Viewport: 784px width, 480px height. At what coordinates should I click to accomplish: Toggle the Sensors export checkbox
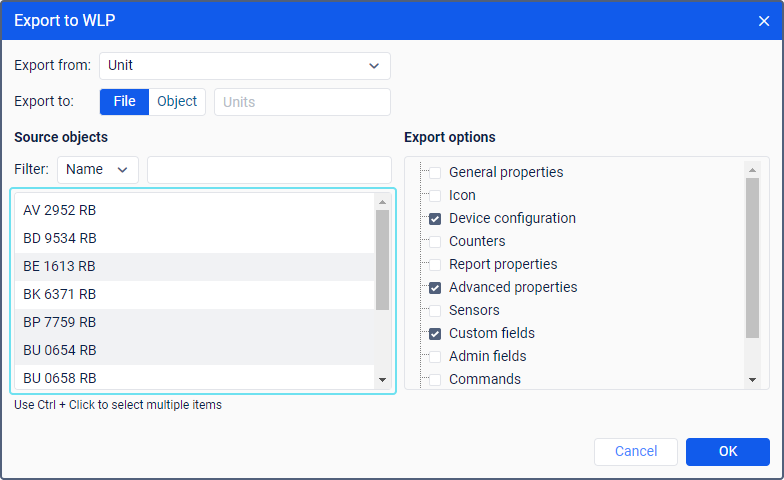(435, 311)
